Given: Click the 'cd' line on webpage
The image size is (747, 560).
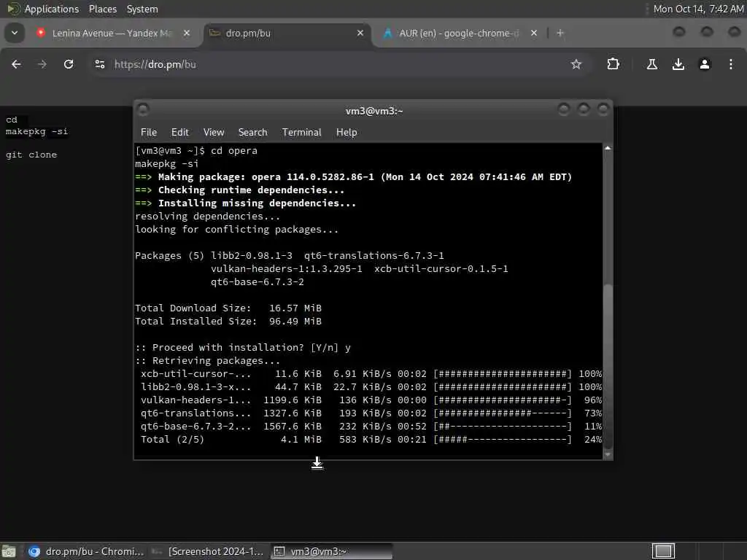Looking at the screenshot, I should (12, 120).
